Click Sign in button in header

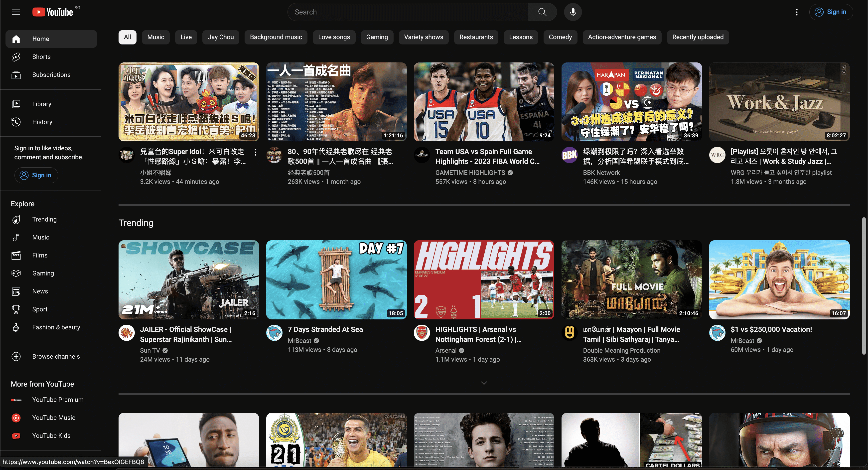pyautogui.click(x=831, y=12)
